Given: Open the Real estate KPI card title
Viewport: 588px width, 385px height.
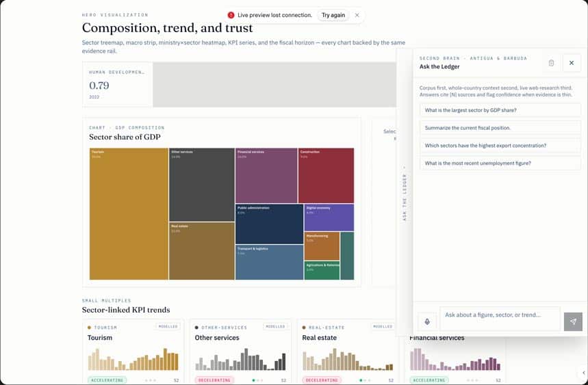Looking at the screenshot, I should [x=319, y=337].
